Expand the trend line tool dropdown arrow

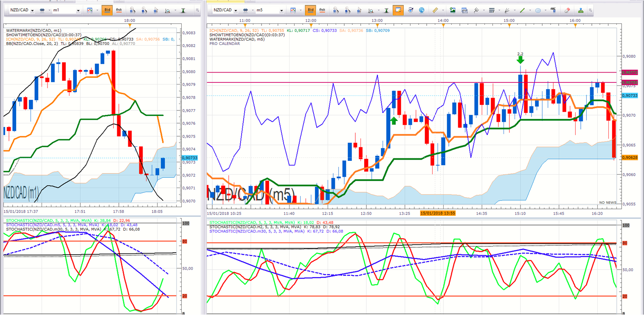pos(530,10)
